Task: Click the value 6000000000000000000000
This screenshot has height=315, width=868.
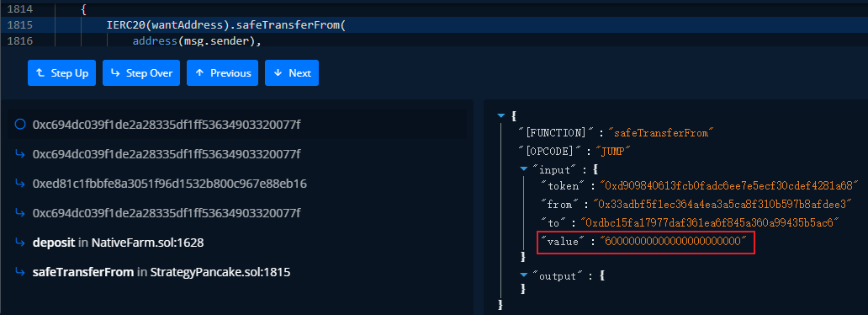Action: point(673,241)
